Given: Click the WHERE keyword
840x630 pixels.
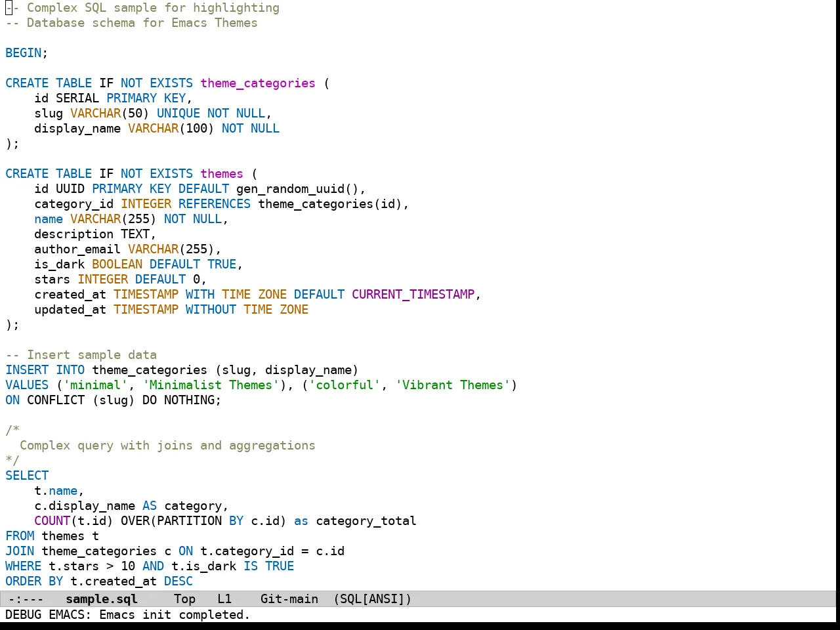Looking at the screenshot, I should (x=23, y=566).
